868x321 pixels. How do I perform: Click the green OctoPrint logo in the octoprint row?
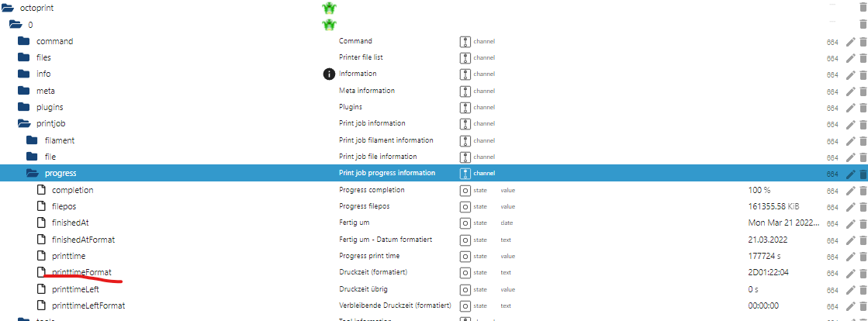pos(330,9)
